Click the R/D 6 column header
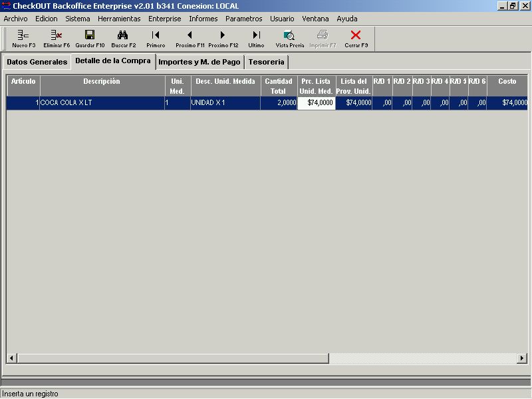Viewport: 532px width, 399px height. [477, 86]
